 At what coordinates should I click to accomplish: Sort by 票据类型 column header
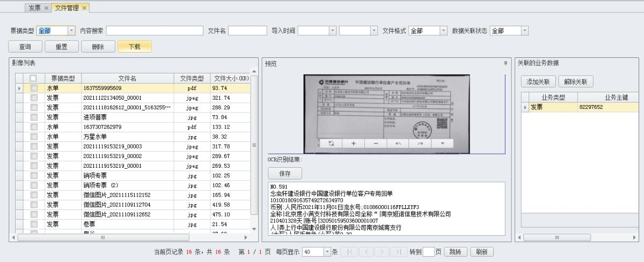tap(63, 79)
